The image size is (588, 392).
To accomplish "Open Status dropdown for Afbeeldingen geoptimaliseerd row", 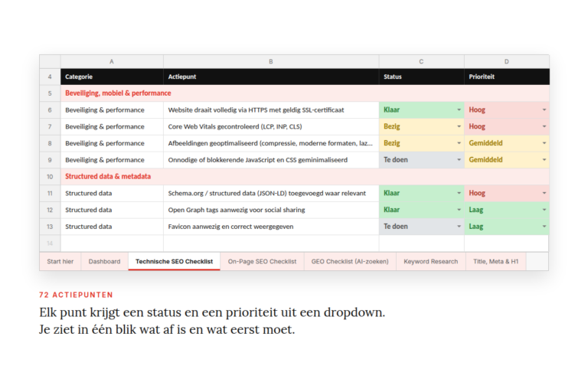I will pos(459,143).
